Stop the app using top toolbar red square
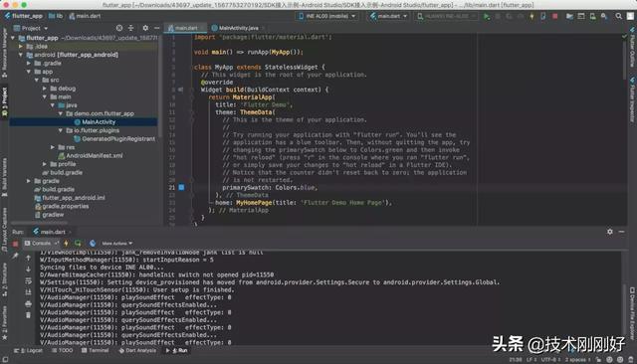Viewport: 637px width, 364px height. (x=555, y=16)
